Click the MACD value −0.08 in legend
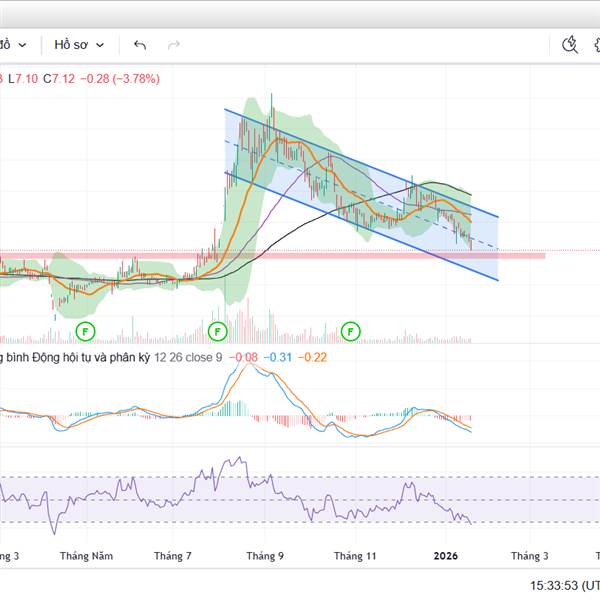 pos(244,357)
